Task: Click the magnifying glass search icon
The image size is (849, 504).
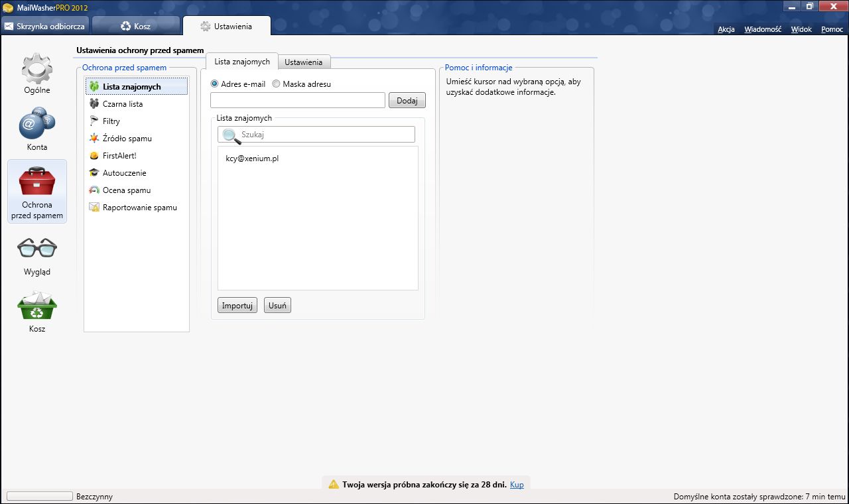Action: [231, 135]
